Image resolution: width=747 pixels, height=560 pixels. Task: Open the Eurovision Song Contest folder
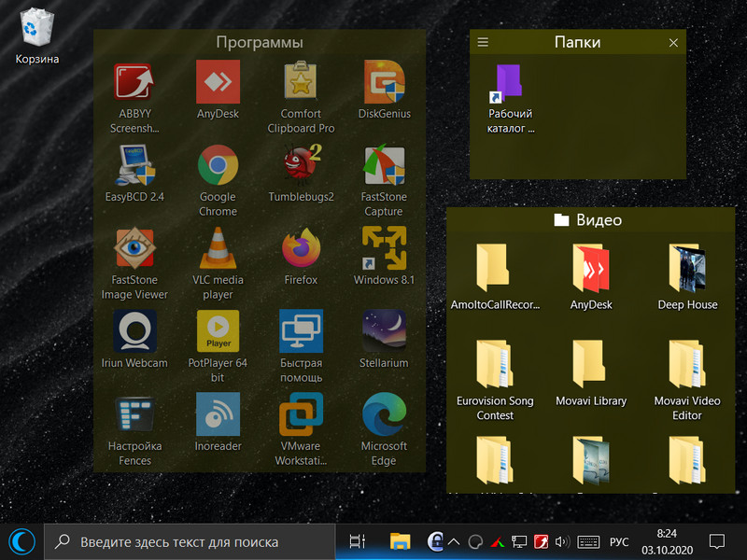[x=496, y=380]
